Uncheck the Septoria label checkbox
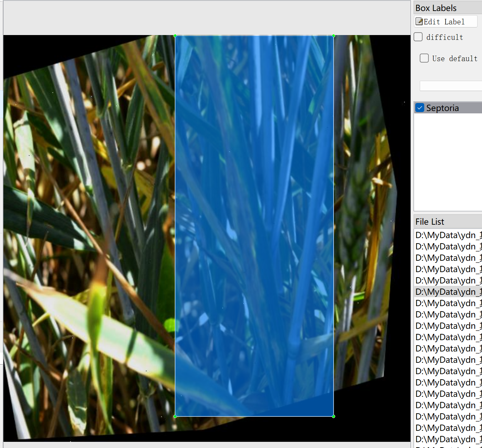This screenshot has height=448, width=482. tap(420, 108)
